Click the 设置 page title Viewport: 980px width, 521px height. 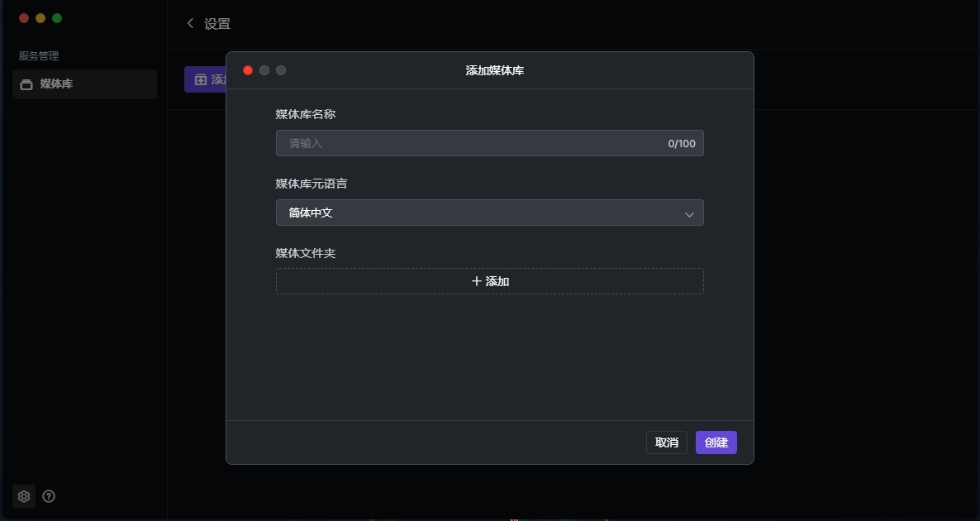[x=217, y=24]
